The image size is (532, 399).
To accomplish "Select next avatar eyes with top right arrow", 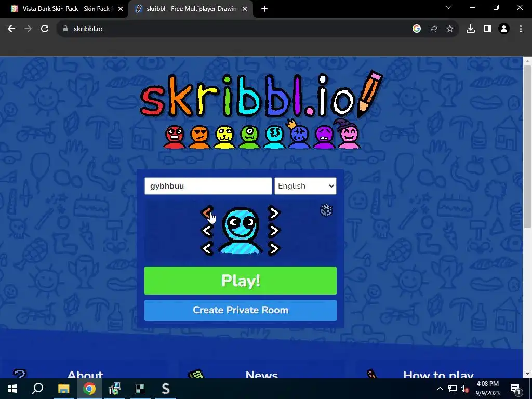I will pos(273,212).
